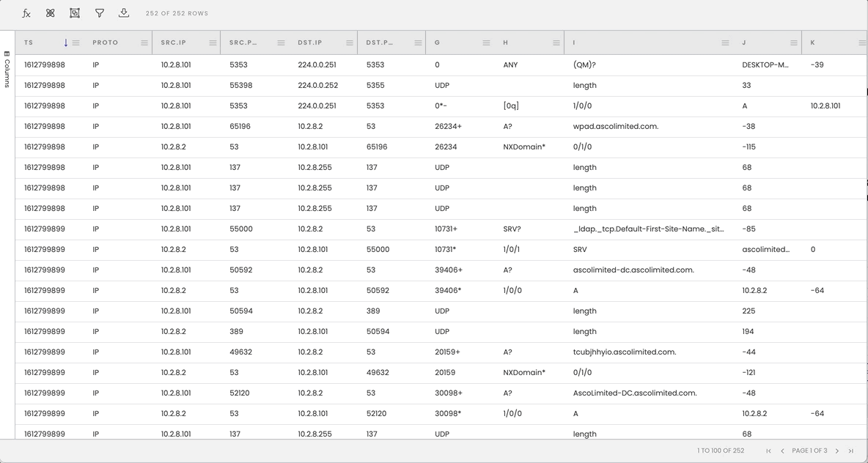
Task: Click the 194 value in column J
Action: (x=749, y=331)
